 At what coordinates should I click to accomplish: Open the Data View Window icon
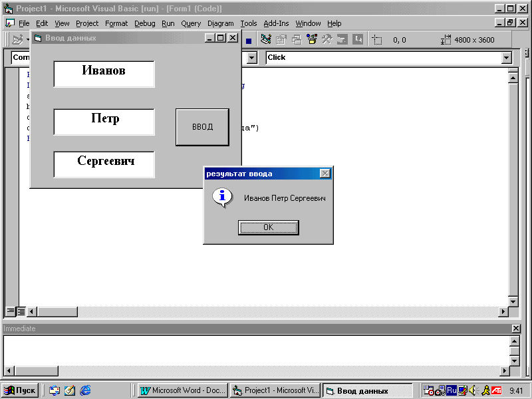tap(342, 40)
